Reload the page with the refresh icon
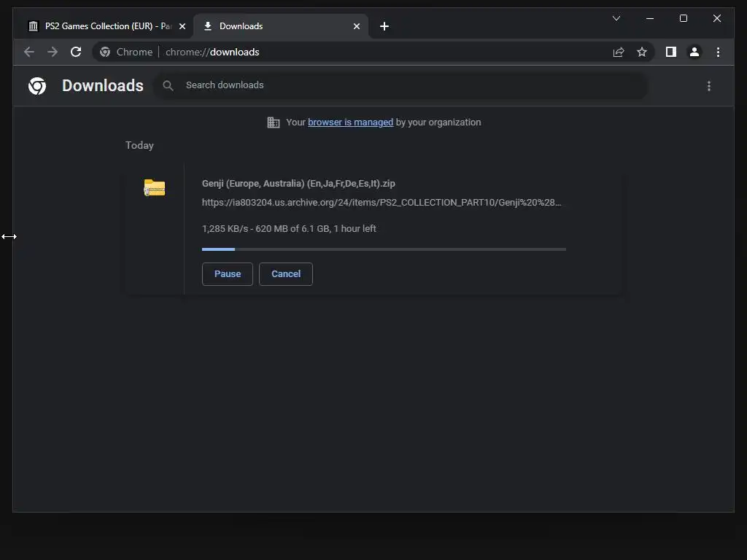This screenshot has height=560, width=747. click(76, 52)
